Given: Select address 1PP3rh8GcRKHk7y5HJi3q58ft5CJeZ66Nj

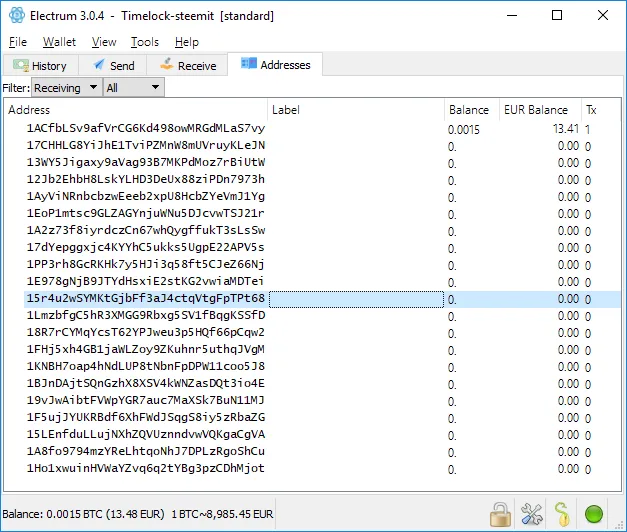Looking at the screenshot, I should [146, 264].
